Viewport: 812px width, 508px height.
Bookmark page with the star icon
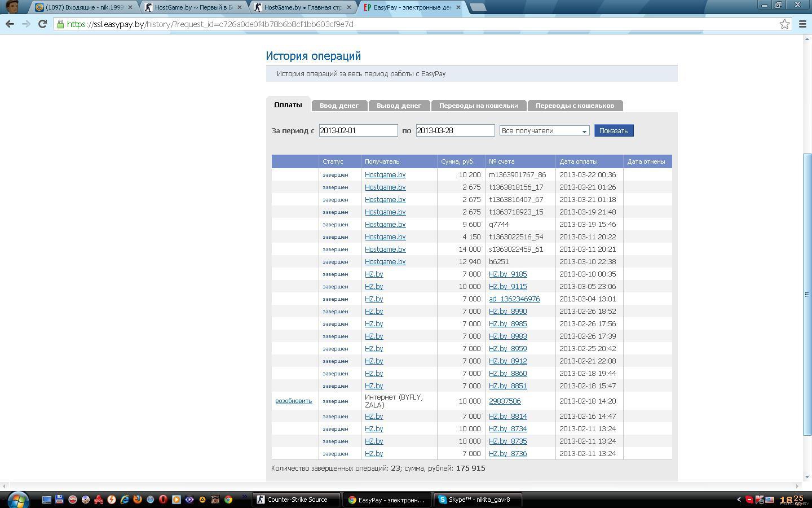click(784, 24)
